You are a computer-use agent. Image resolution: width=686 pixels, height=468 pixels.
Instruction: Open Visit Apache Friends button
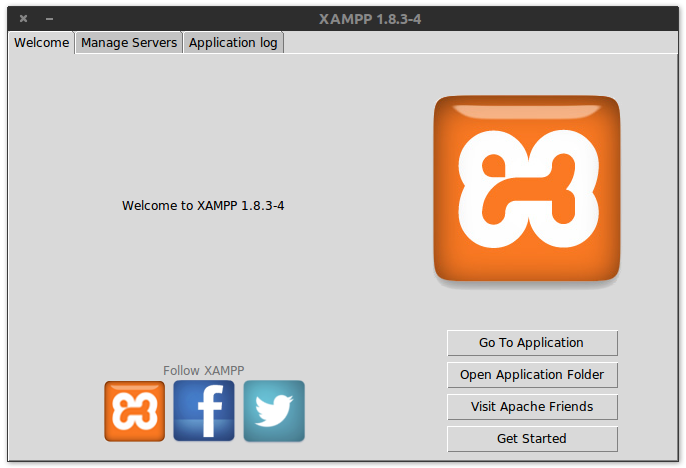[532, 407]
